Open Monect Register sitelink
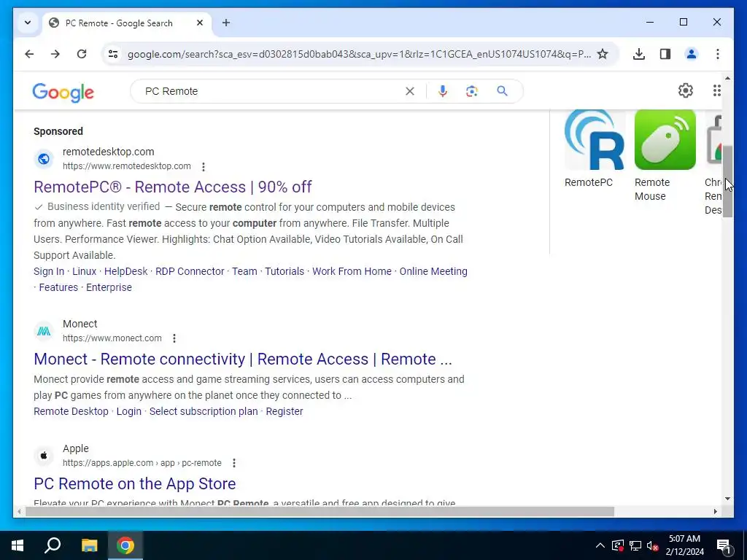The height and width of the screenshot is (560, 747). 285,411
